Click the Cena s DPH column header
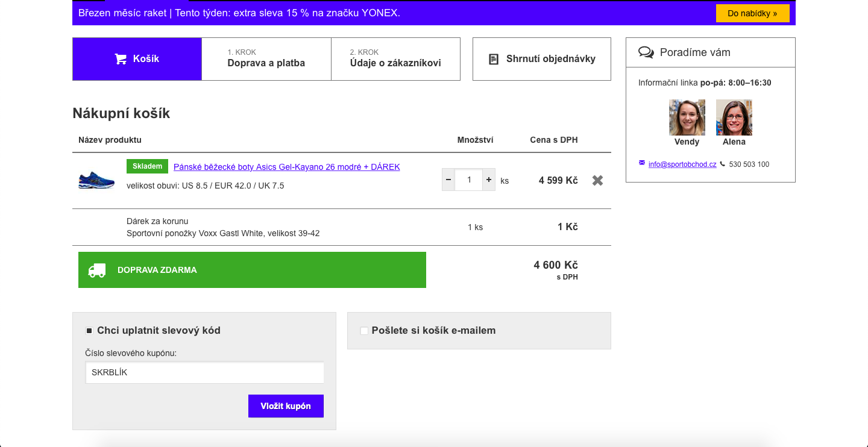Screen dimensions: 868x447 pos(554,140)
